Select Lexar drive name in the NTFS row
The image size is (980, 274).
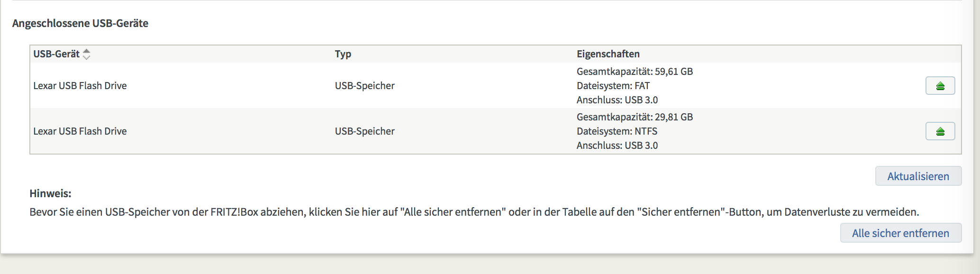click(x=80, y=131)
